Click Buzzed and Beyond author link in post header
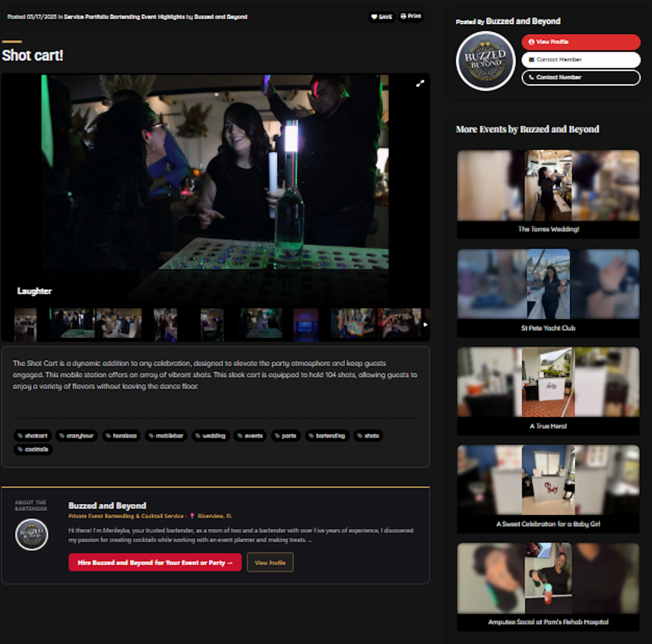 [221, 17]
